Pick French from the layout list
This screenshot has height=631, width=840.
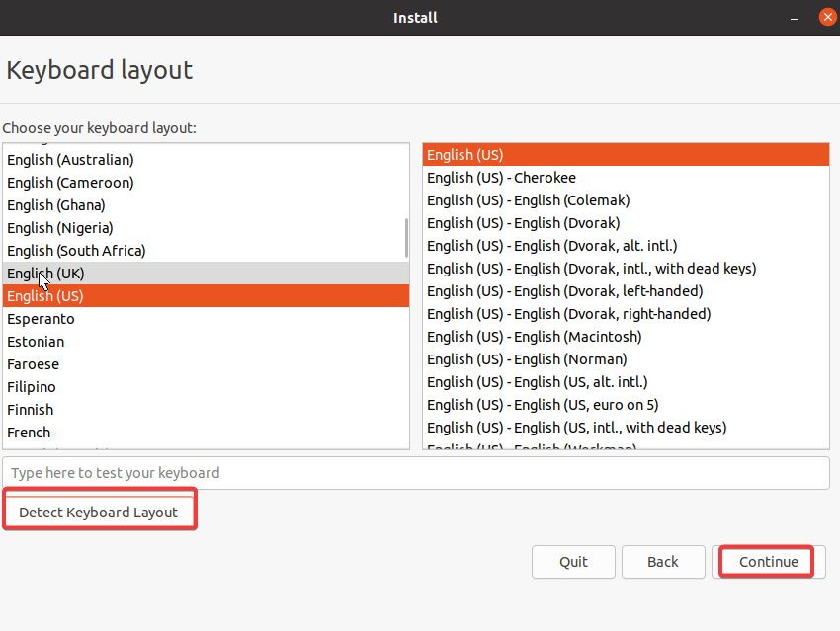point(207,433)
